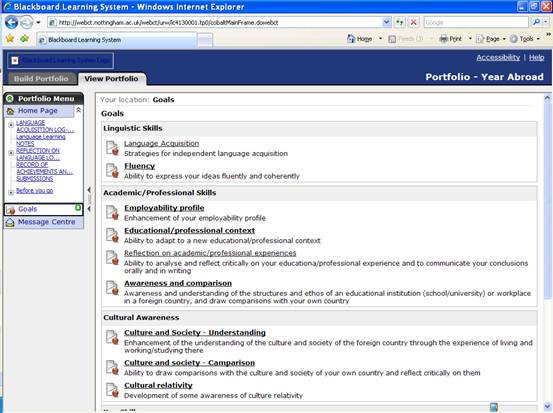Click the green marker beside Goals
Screen dimensions: 553x413
(78, 208)
